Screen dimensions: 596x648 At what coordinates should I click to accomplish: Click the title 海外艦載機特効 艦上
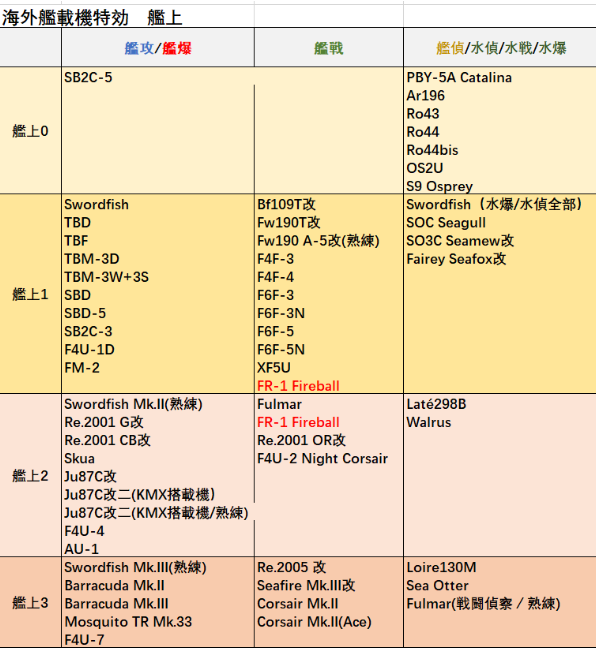pyautogui.click(x=92, y=18)
